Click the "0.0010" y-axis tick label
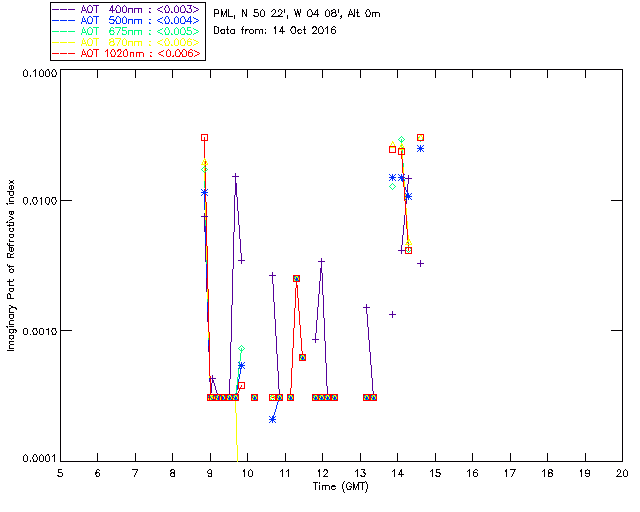Screen dimensions: 640x512 [x=40, y=331]
